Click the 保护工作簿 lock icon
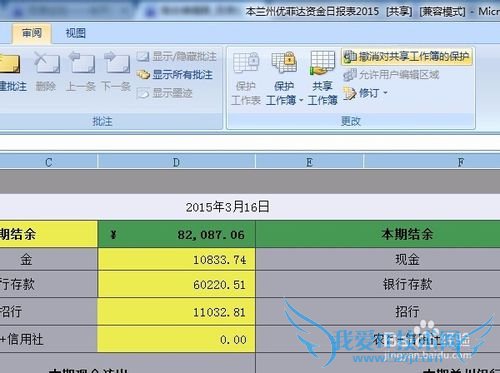500x373 pixels. (284, 63)
